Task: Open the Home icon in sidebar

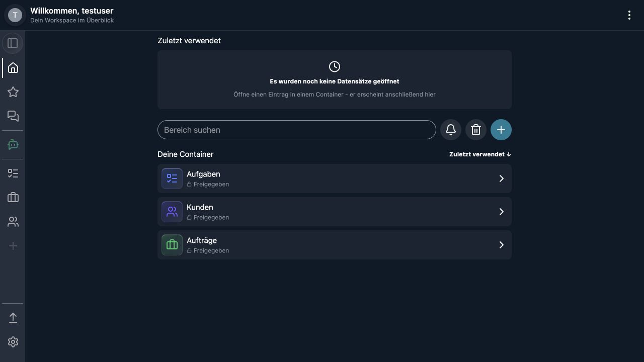Action: [x=13, y=68]
